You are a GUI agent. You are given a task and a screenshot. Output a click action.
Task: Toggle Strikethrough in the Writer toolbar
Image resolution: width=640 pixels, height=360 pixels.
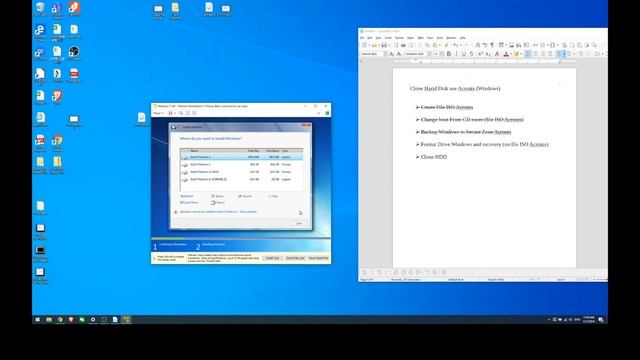[x=471, y=54]
